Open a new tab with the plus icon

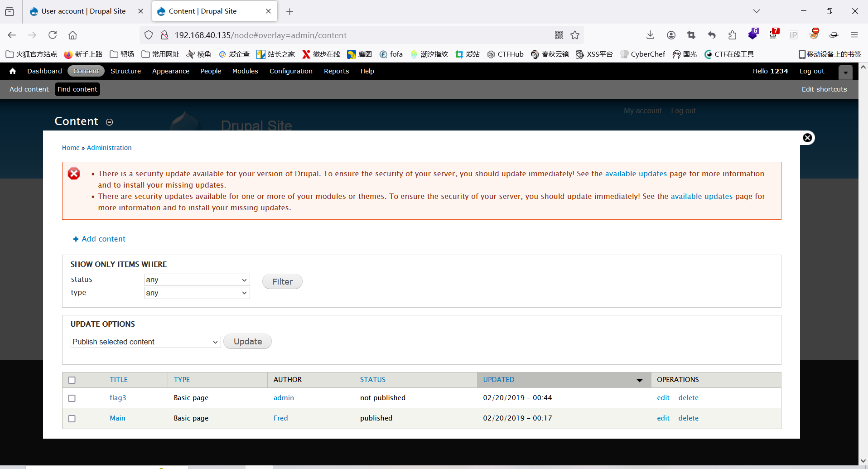point(290,11)
